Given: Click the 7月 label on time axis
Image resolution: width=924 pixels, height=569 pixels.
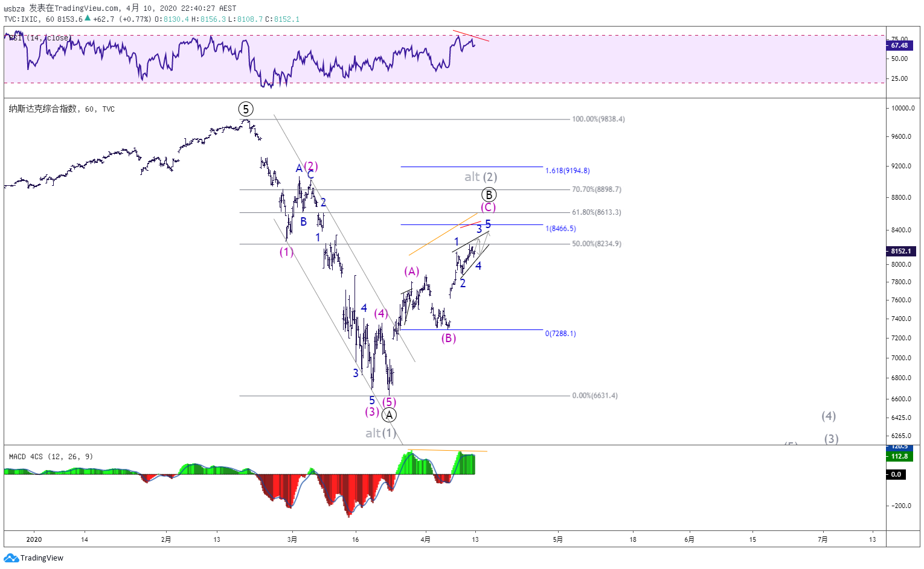Looking at the screenshot, I should point(823,539).
